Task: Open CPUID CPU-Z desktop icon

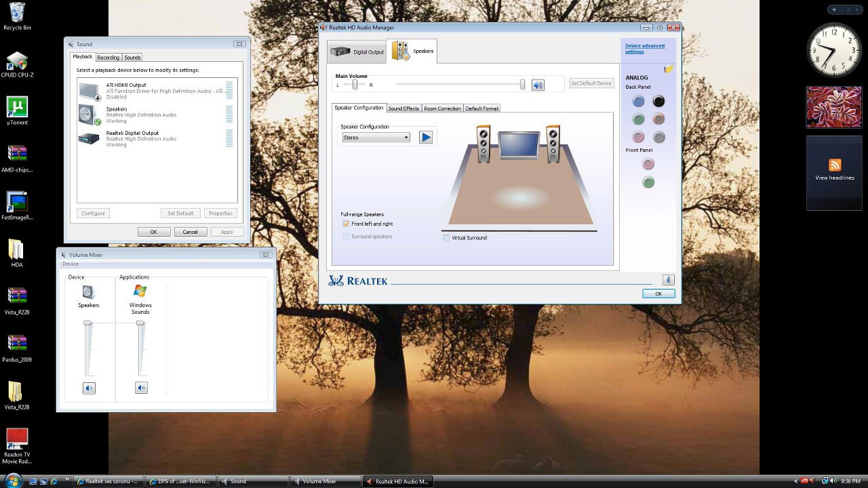Action: 17,65
